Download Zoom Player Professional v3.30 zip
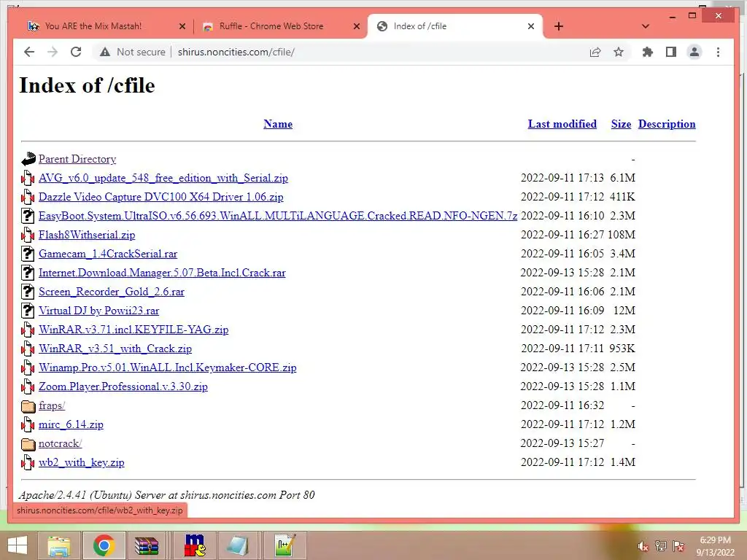This screenshot has height=560, width=747. (x=123, y=386)
